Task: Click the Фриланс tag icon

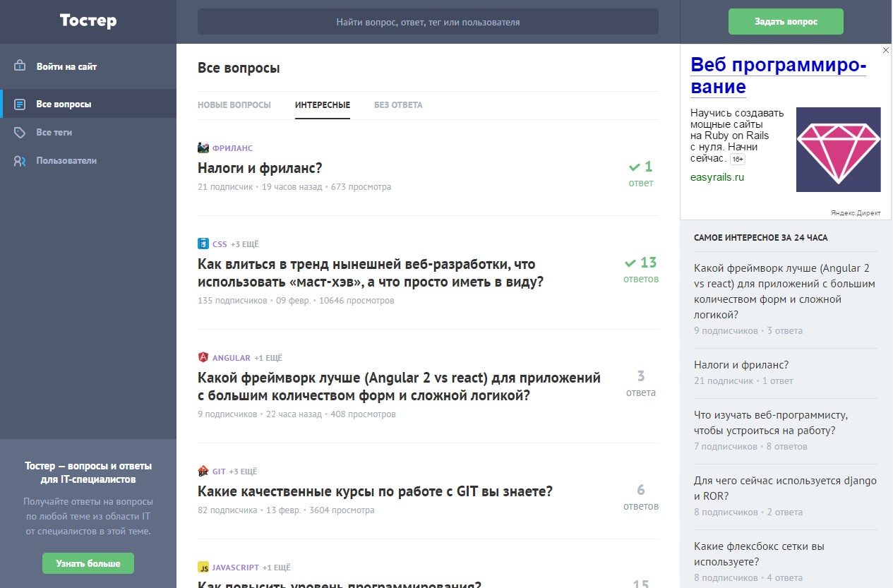Action: pyautogui.click(x=203, y=148)
